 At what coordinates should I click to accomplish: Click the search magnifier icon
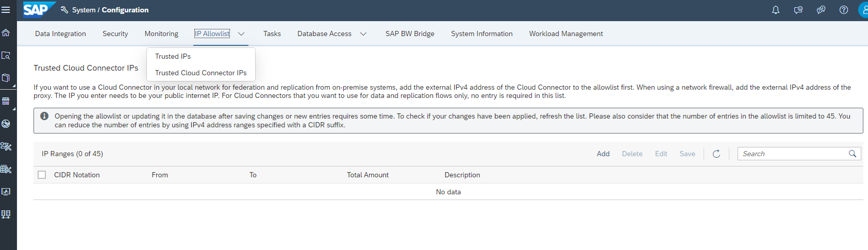pyautogui.click(x=853, y=154)
